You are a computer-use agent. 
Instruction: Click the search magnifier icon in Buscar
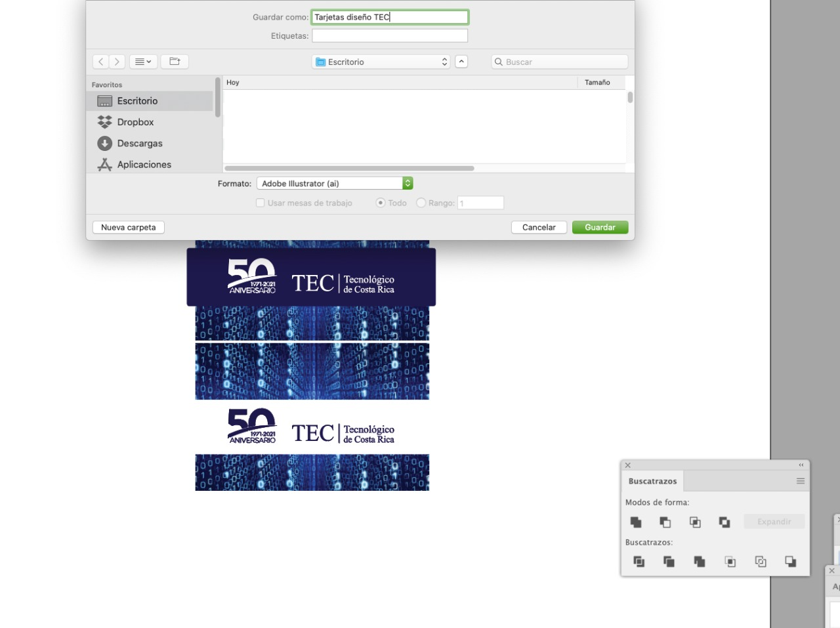pos(499,62)
